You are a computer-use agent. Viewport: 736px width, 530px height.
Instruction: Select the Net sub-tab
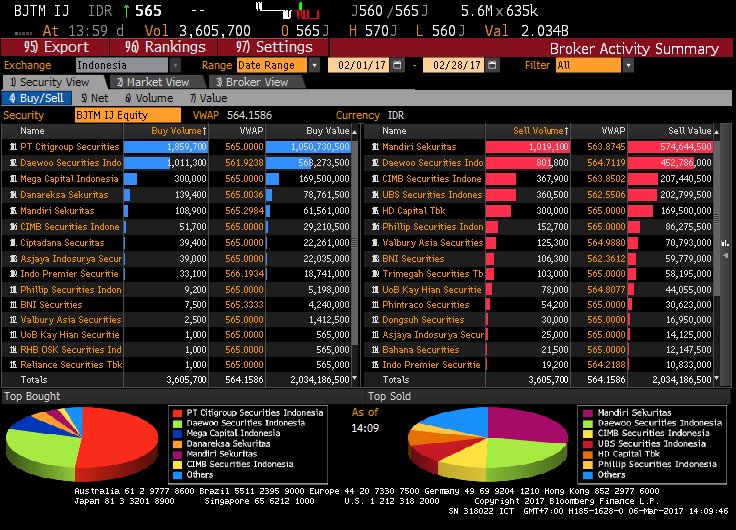point(95,98)
